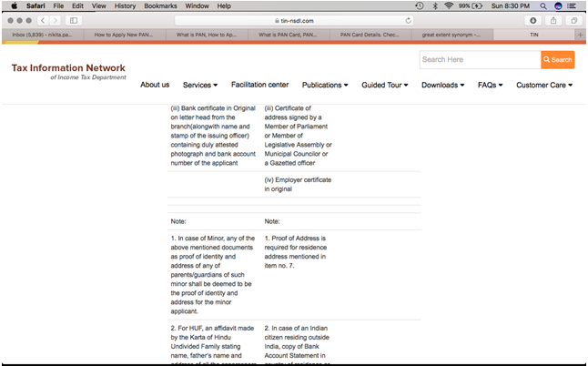Image resolution: width=588 pixels, height=366 pixels.
Task: Click the battery status indicator
Action: point(471,5)
